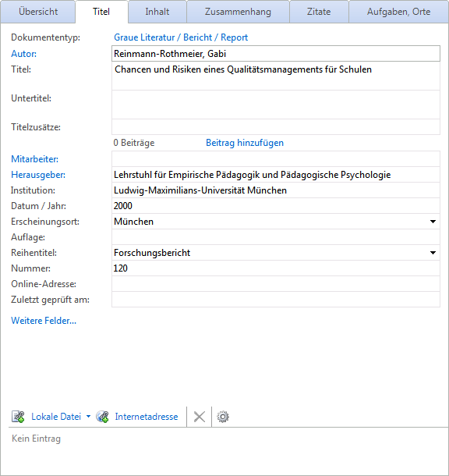This screenshot has height=476, width=449.
Task: Go to the Zitate tab
Action: [319, 12]
